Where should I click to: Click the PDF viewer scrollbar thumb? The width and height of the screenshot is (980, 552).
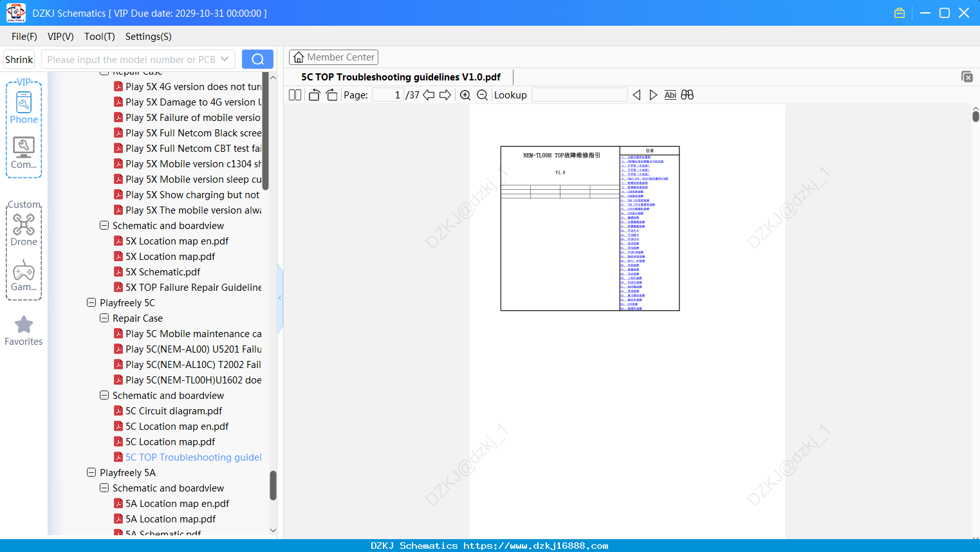(975, 116)
